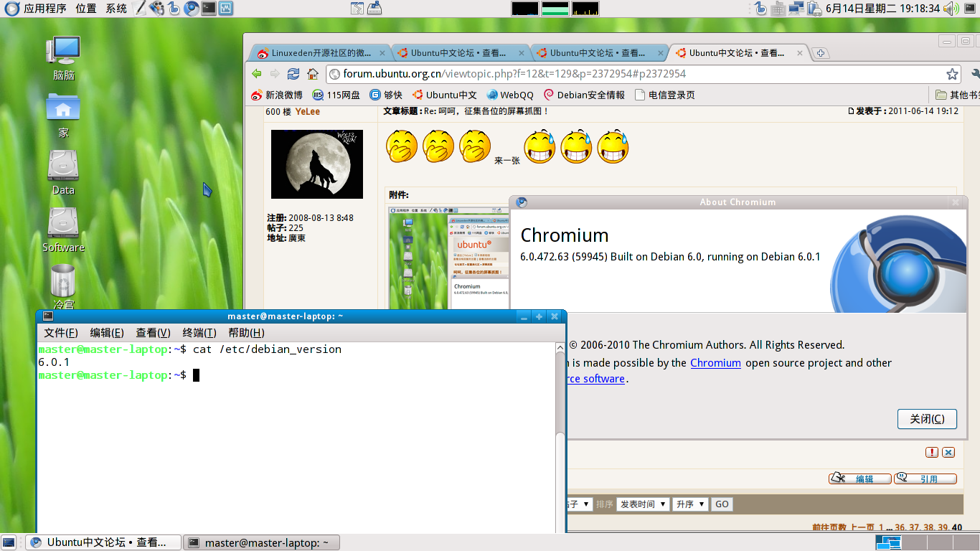Open 电信登录页 bookmark

tap(664, 95)
